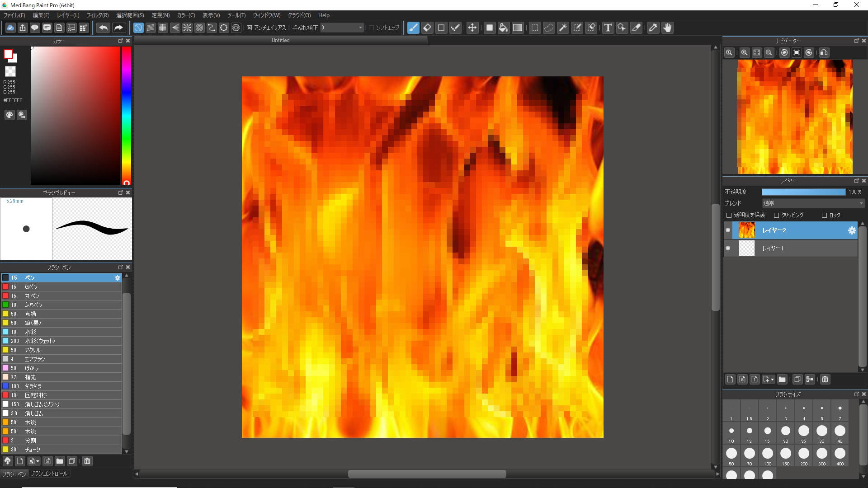Enable the アンチエイリアス checkbox
The height and width of the screenshot is (488, 868).
[x=249, y=28]
